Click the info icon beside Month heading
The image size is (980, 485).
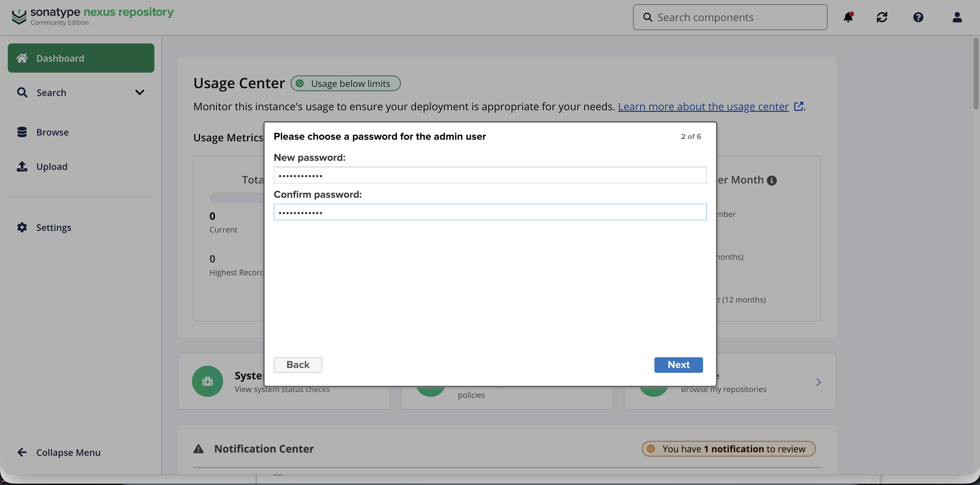771,181
